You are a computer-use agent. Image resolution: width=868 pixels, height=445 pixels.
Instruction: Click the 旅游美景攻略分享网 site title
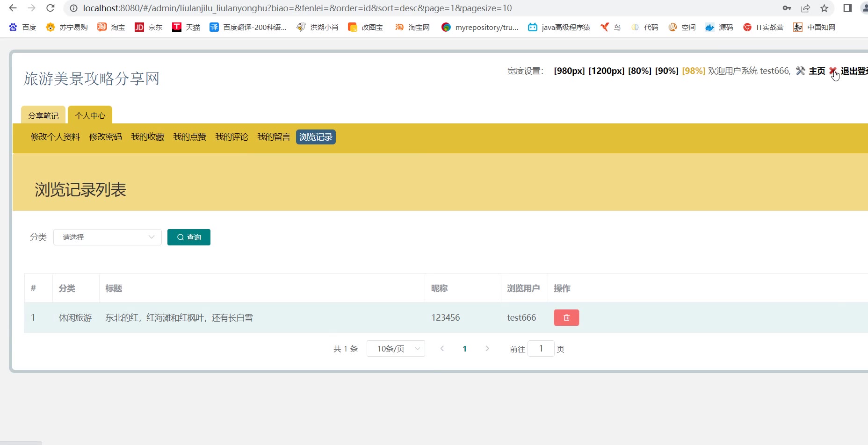(92, 79)
